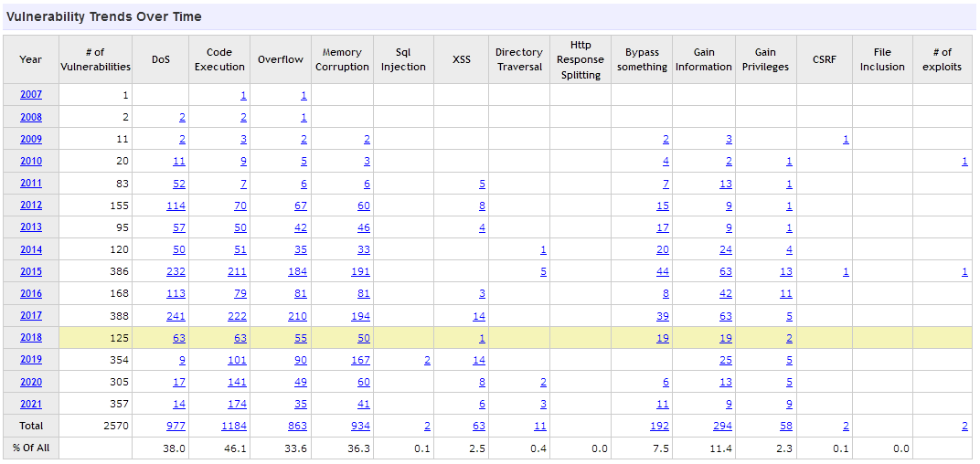Select the highlighted 2018 year link
This screenshot has height=464, width=980.
click(30, 338)
